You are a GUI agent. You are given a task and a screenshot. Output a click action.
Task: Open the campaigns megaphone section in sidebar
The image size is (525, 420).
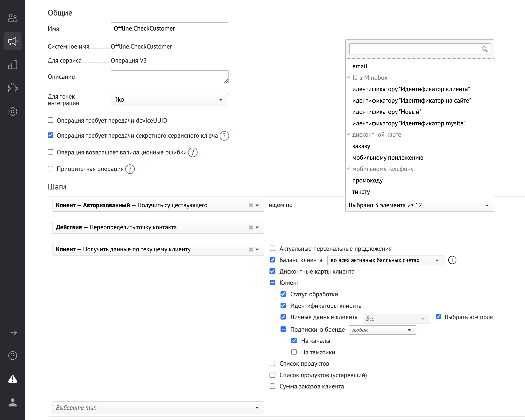pyautogui.click(x=13, y=41)
